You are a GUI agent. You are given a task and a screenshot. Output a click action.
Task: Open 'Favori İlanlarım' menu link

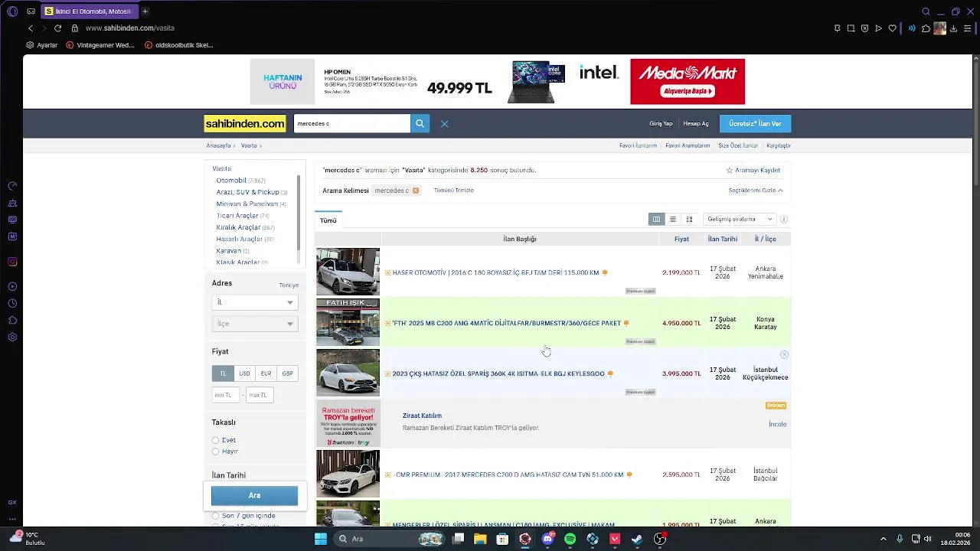[x=639, y=145]
